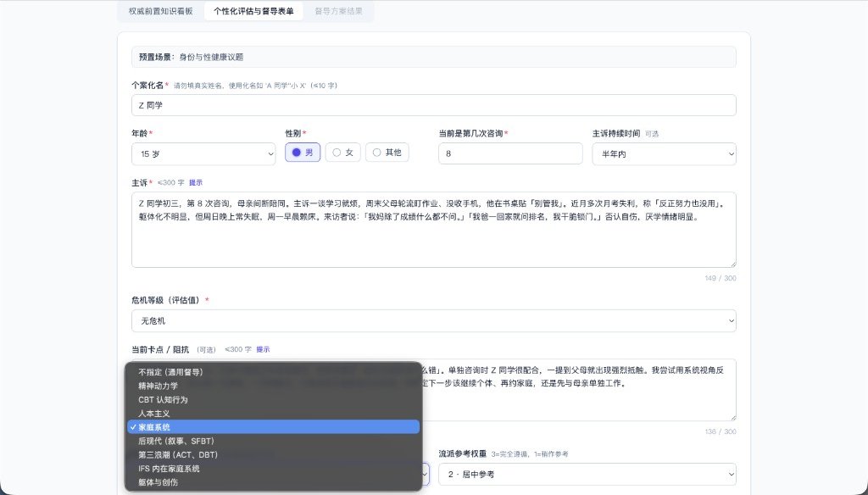868x495 pixels.
Task: Click the 提示 link beside 当前卡点 / 阻抗
Action: pyautogui.click(x=263, y=349)
